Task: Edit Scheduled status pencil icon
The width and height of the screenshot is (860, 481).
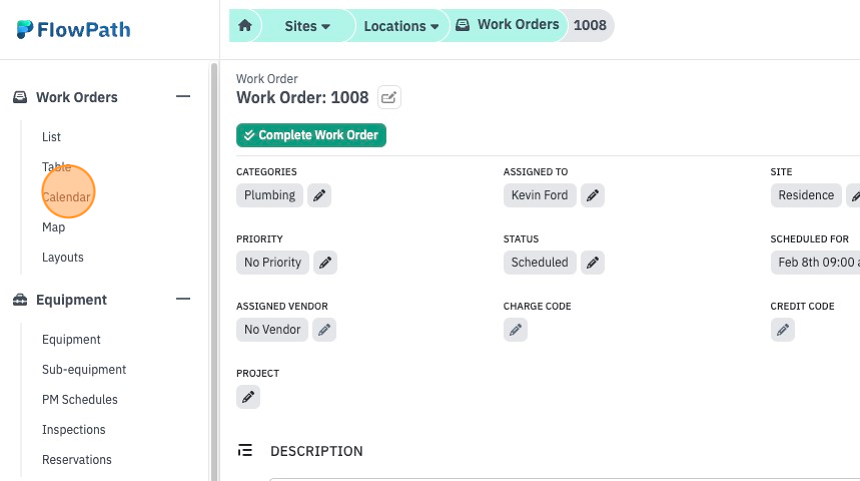Action: point(592,263)
